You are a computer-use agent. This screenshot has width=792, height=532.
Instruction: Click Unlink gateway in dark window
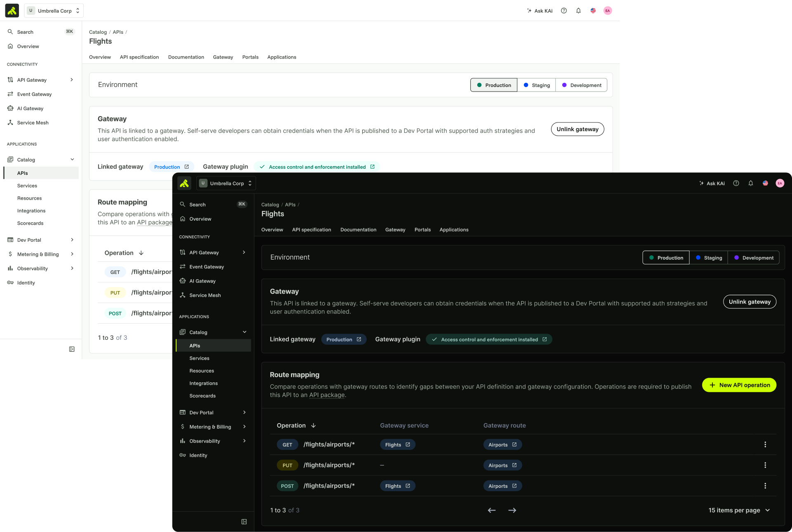pyautogui.click(x=750, y=302)
